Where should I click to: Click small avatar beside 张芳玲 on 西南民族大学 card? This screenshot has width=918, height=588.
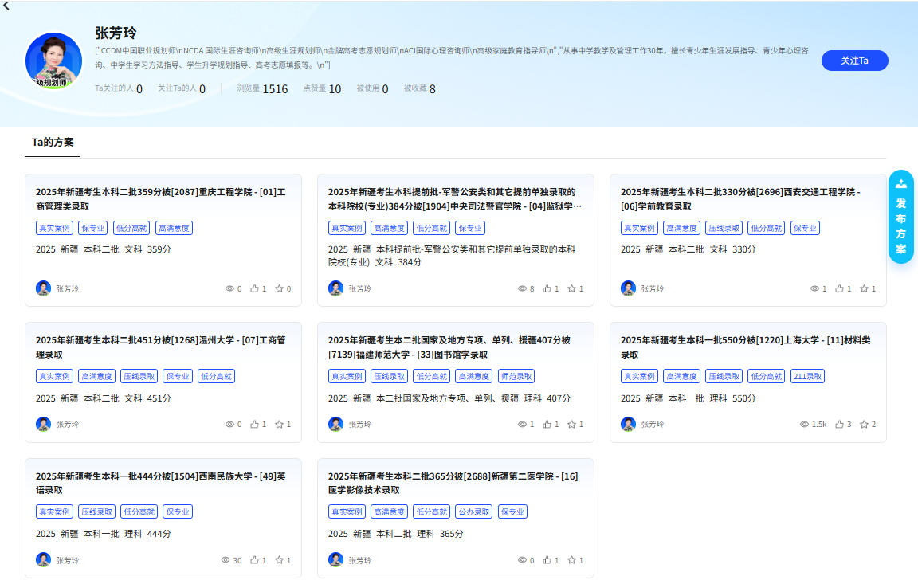pyautogui.click(x=42, y=560)
